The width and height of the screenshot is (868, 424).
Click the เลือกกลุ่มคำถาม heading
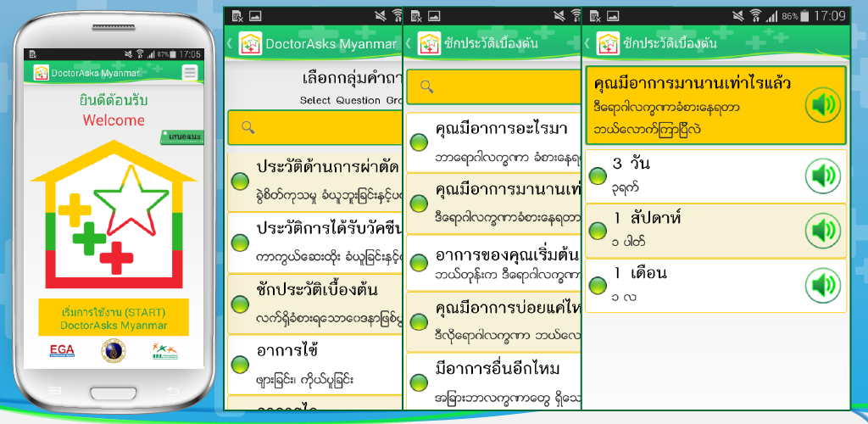point(352,79)
